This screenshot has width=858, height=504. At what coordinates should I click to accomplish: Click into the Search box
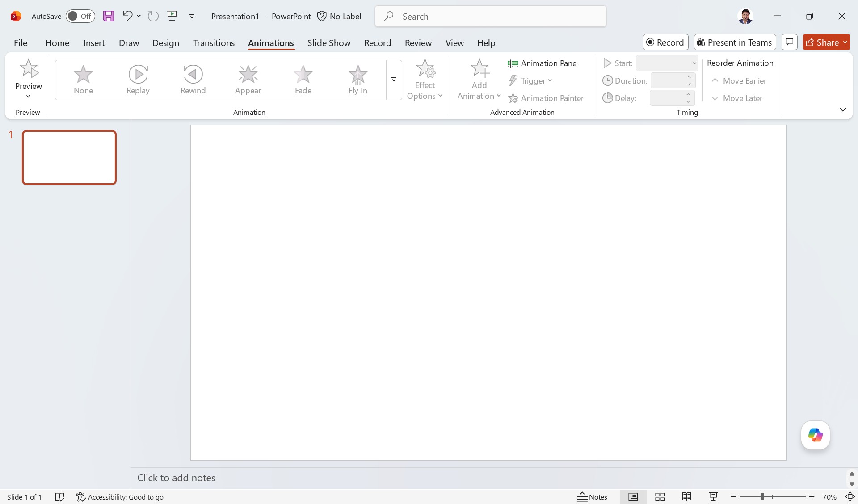(491, 16)
